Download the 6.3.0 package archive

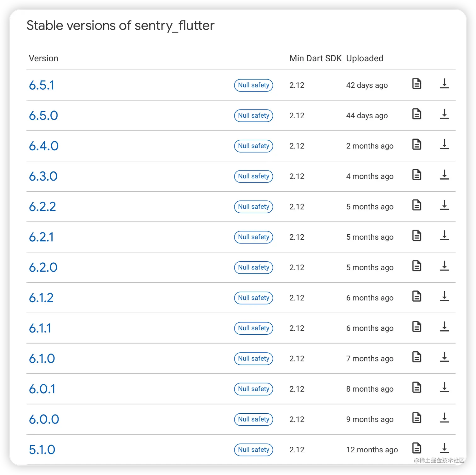[444, 175]
